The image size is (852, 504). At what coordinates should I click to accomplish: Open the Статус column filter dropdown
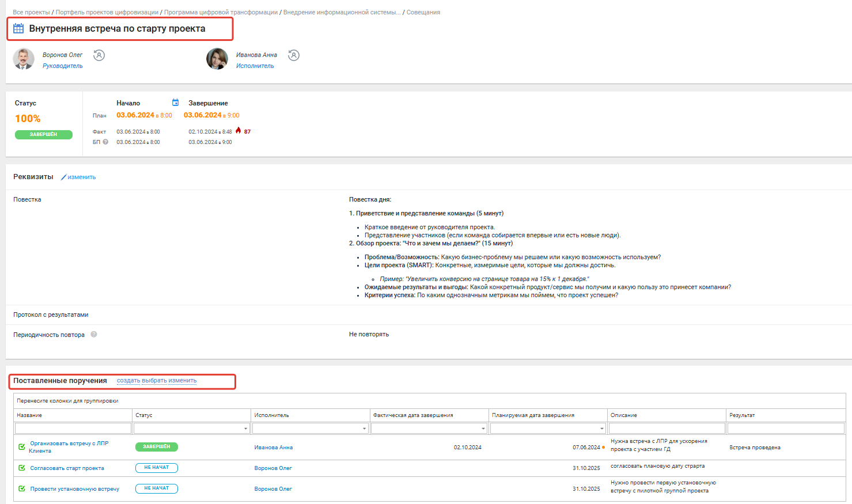point(246,429)
